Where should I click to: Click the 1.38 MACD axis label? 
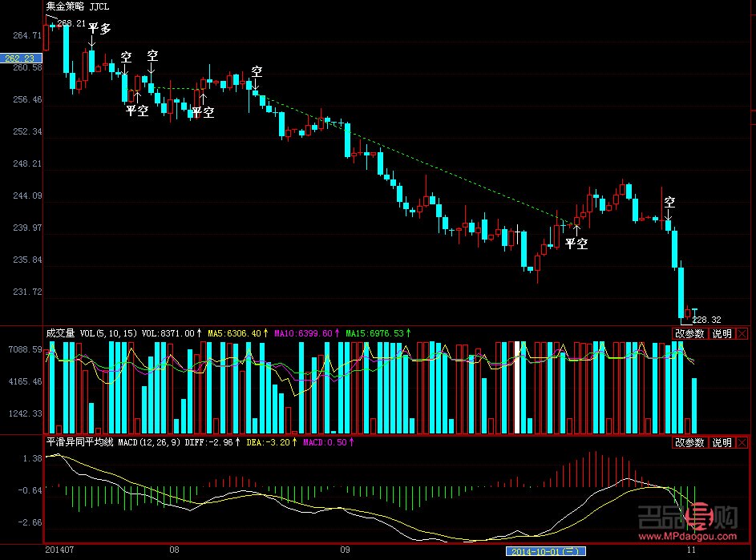pos(32,458)
